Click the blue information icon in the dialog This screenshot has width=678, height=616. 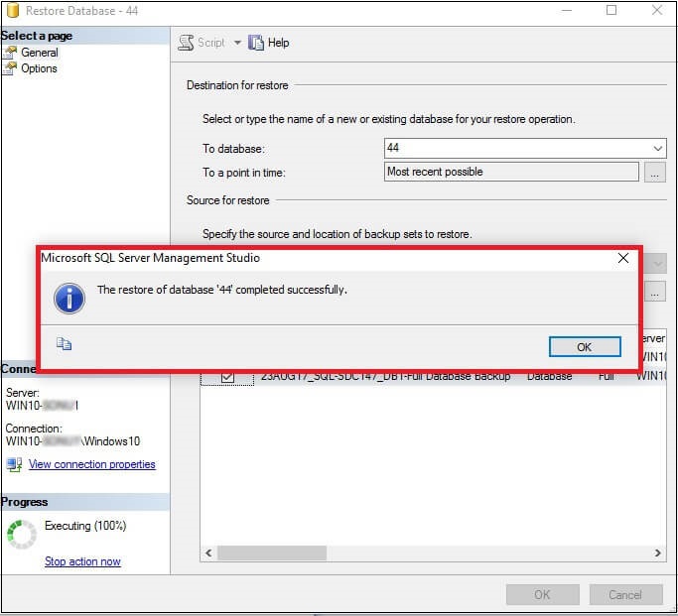69,298
